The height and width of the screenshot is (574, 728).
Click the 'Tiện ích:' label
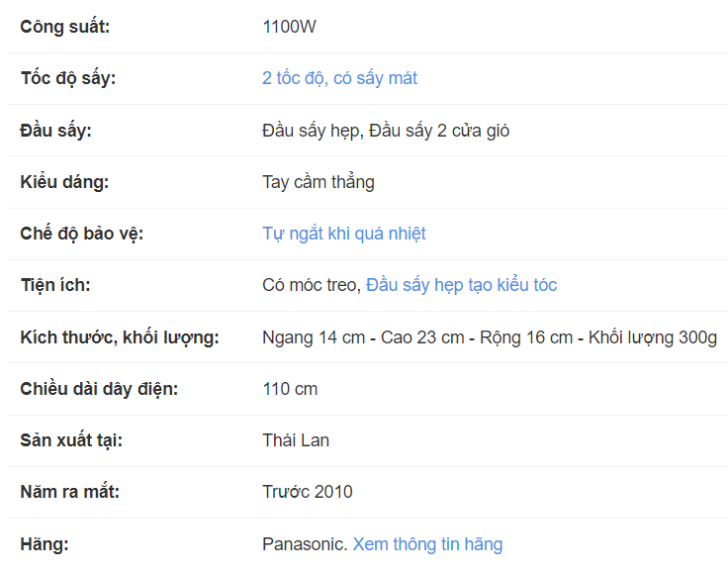click(55, 285)
